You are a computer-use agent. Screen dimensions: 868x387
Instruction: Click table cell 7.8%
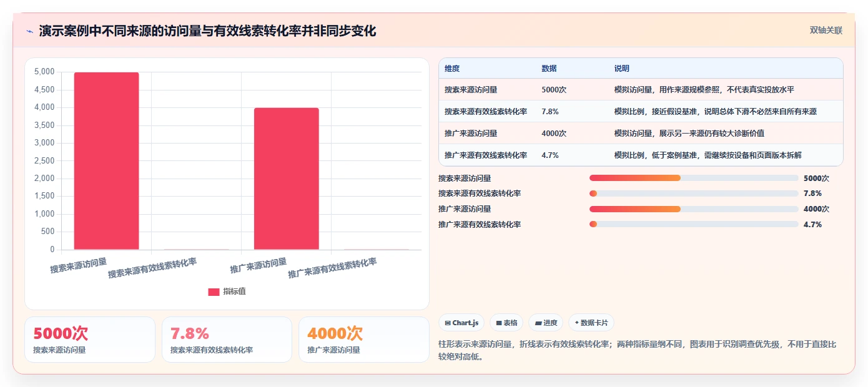pos(550,112)
